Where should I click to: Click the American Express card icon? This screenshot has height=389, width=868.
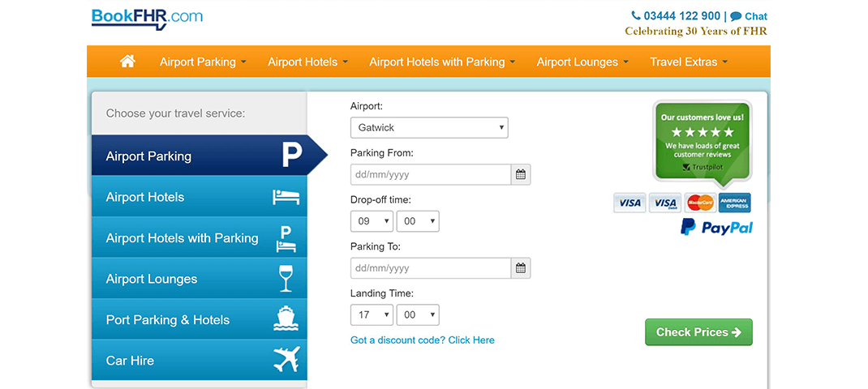click(x=735, y=203)
